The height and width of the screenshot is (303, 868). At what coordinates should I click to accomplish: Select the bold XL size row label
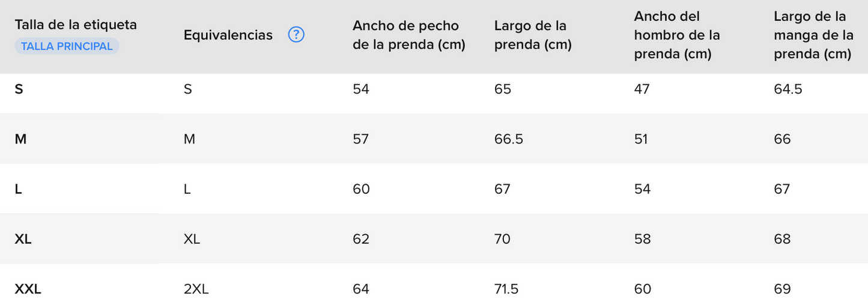(x=23, y=239)
